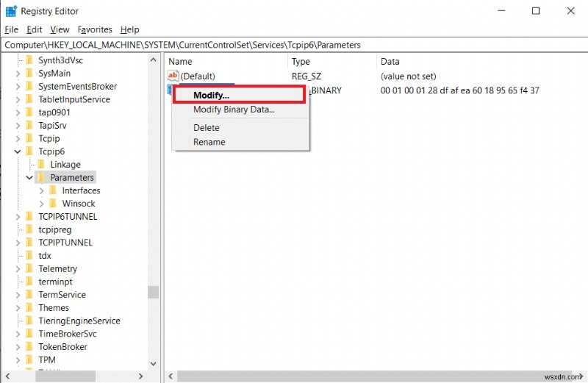Click the REG_SZ type cell
The image size is (588, 383).
306,76
